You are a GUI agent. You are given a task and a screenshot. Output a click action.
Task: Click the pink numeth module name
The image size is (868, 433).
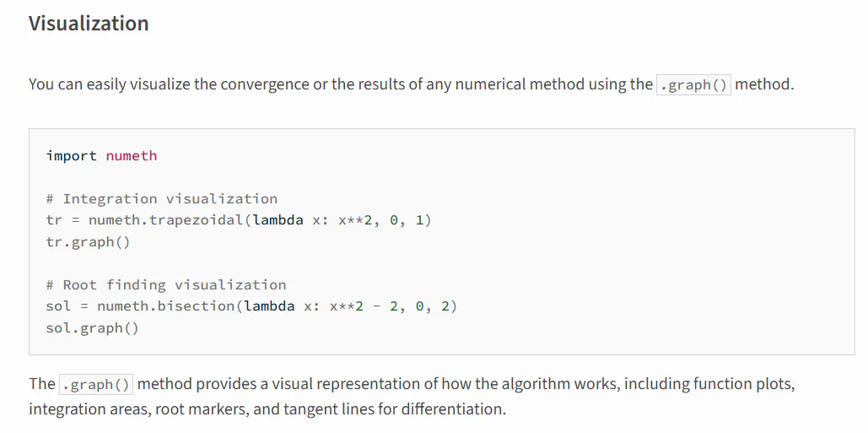pyautogui.click(x=132, y=156)
